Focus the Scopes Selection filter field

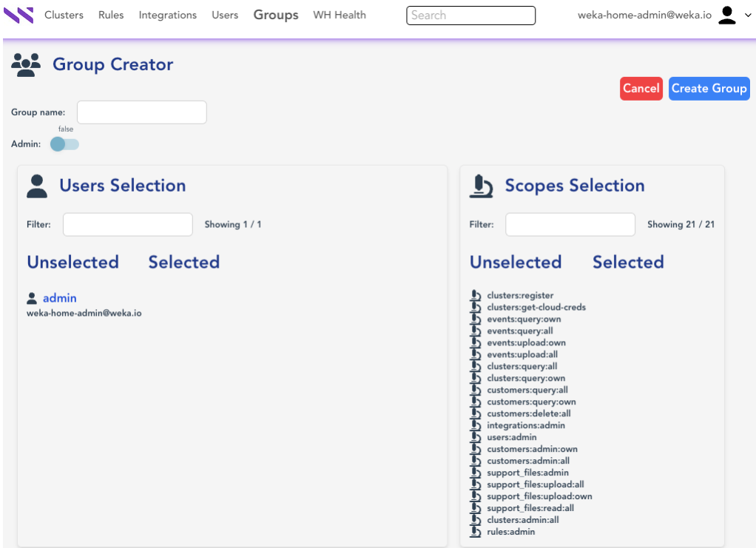(x=570, y=224)
